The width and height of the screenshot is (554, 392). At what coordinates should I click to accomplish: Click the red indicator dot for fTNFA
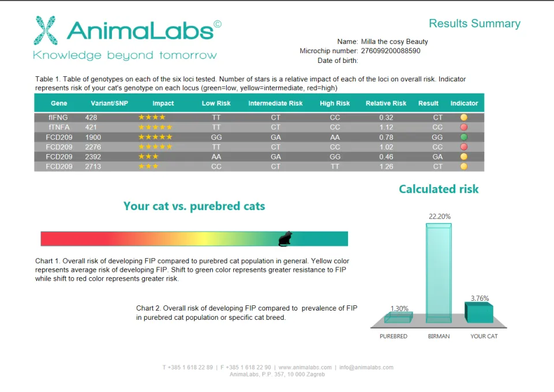(464, 127)
